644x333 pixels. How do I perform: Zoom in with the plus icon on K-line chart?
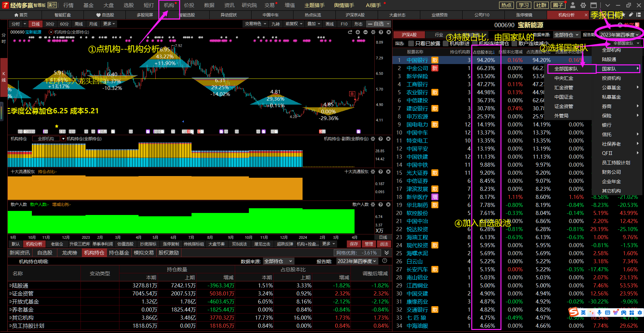(x=358, y=32)
